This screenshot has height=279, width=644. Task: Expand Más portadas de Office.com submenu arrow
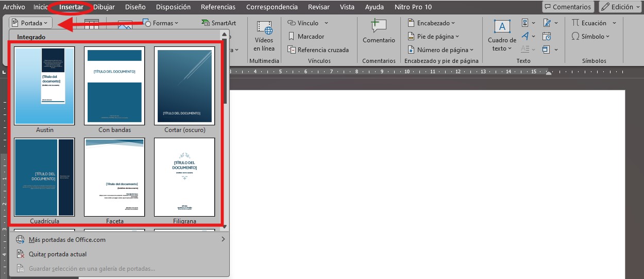coord(223,239)
